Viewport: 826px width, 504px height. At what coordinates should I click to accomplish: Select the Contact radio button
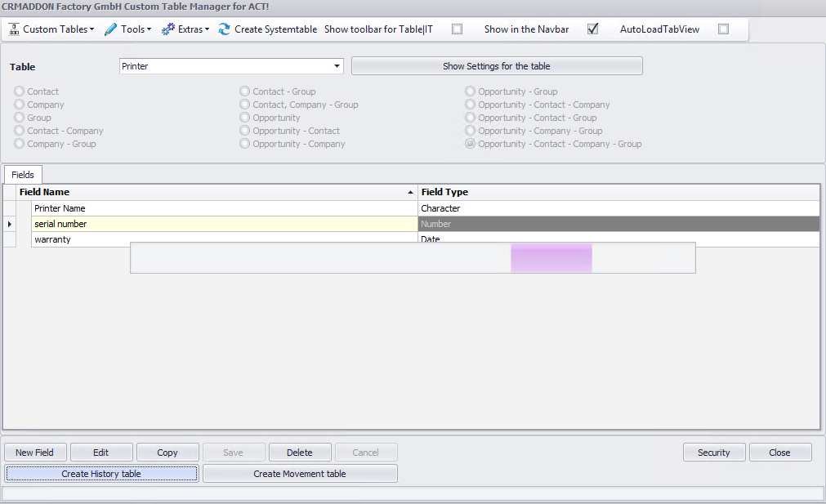[x=20, y=91]
